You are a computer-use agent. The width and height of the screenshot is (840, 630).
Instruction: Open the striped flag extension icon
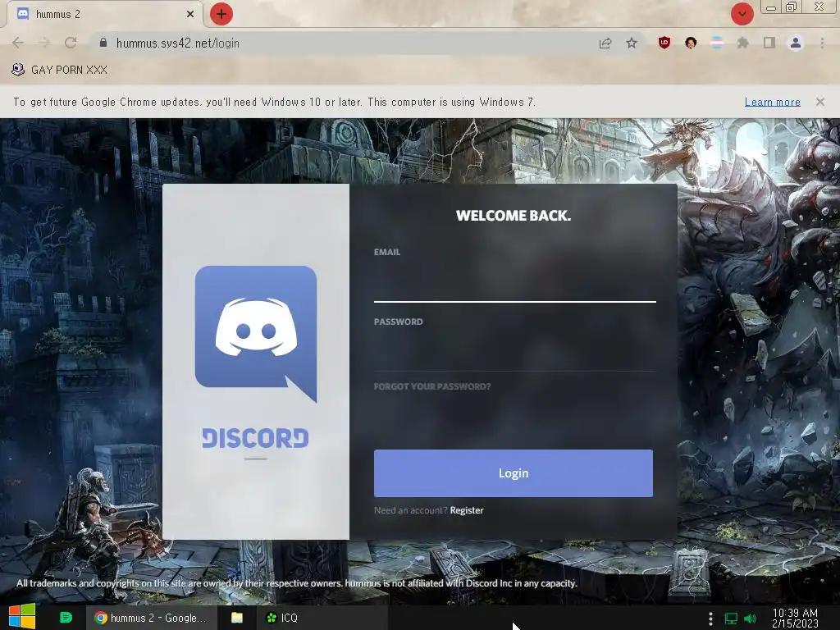717,43
